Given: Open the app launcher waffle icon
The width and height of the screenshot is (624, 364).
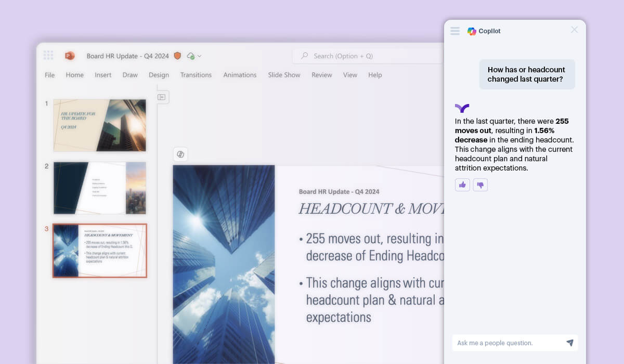Looking at the screenshot, I should pos(48,55).
